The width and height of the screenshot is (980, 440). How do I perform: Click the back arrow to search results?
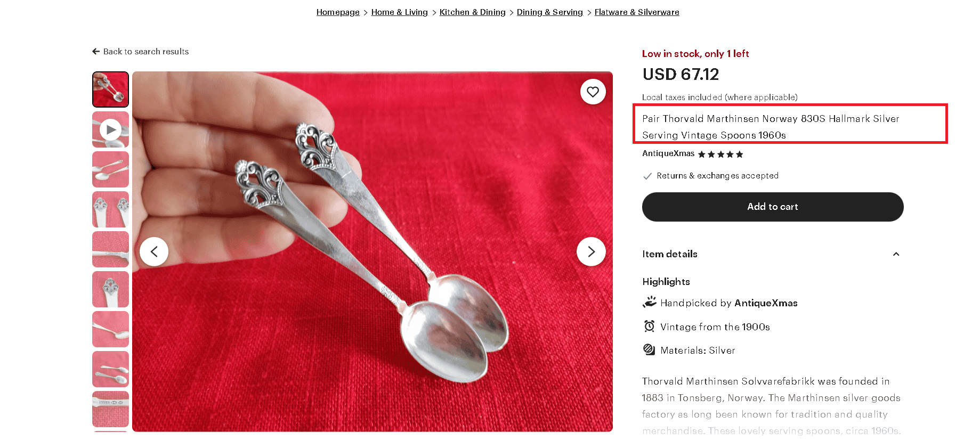click(95, 51)
